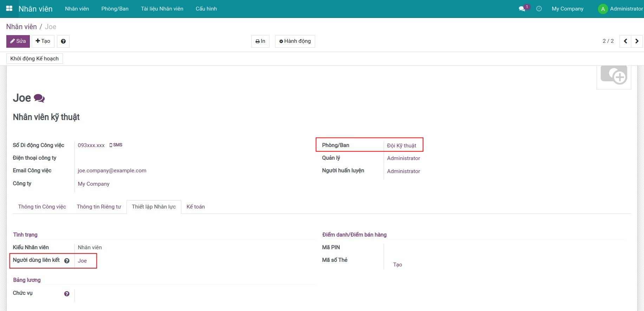Screen dimensions: 644x311
Task: Click the help question mark button near Tạo
Action: [x=63, y=41]
